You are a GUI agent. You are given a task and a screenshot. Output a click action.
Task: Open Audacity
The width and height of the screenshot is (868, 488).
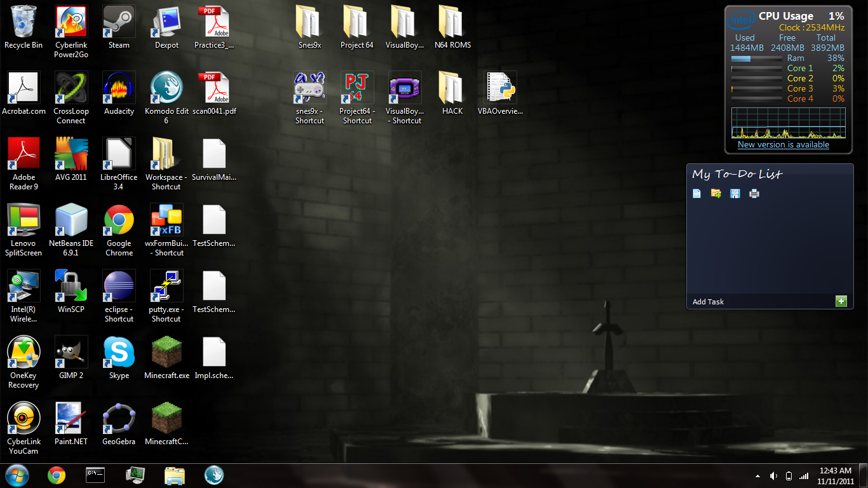118,87
